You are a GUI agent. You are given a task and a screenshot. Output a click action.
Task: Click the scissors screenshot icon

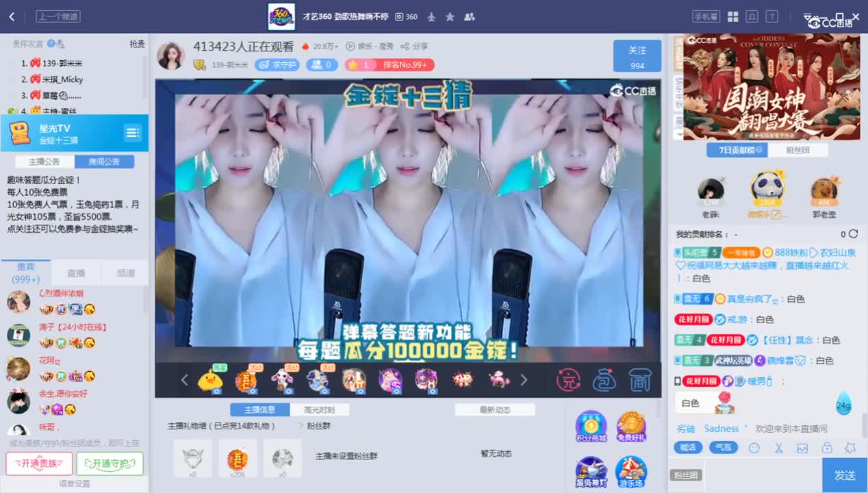[x=778, y=448]
